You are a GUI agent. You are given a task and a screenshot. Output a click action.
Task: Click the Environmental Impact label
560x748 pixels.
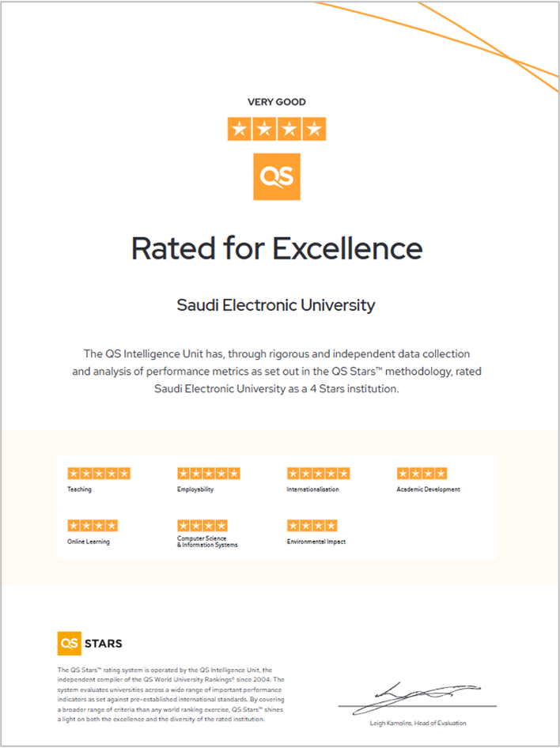(x=316, y=542)
